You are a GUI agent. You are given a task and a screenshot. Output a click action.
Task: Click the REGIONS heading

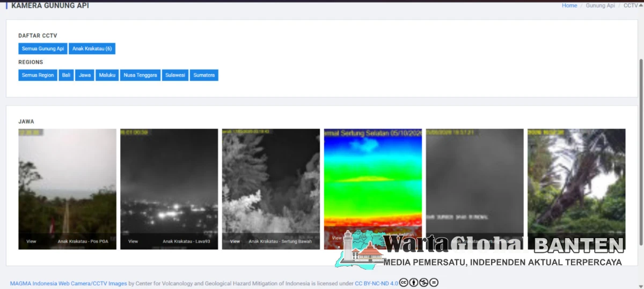(31, 62)
